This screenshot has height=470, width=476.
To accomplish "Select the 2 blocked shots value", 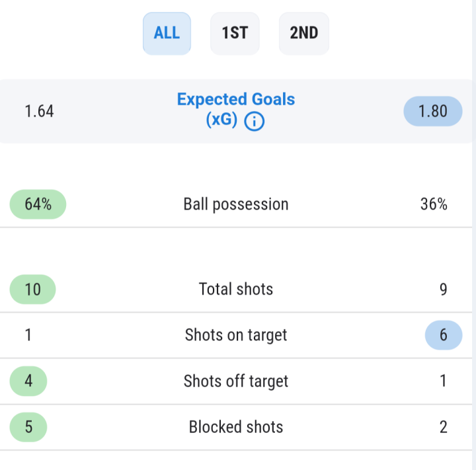I will (x=443, y=427).
